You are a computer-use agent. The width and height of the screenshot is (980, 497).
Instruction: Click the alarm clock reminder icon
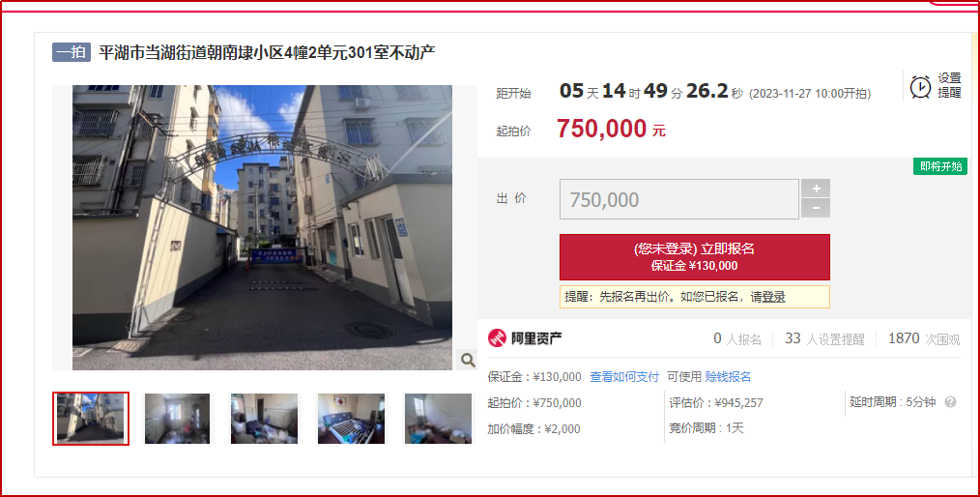pos(920,86)
